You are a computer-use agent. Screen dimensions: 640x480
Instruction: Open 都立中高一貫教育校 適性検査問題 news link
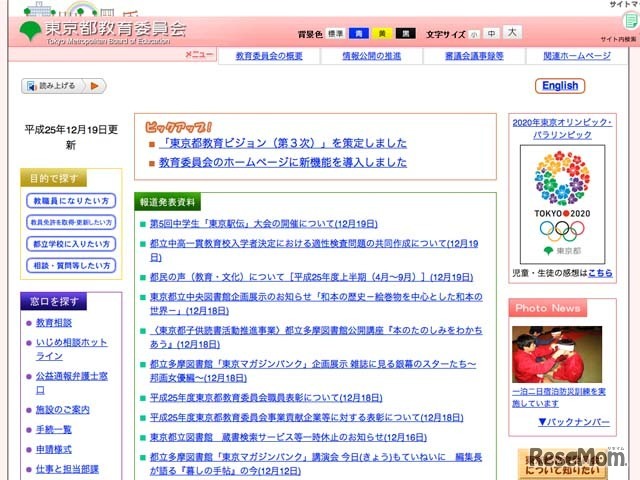pyautogui.click(x=314, y=250)
